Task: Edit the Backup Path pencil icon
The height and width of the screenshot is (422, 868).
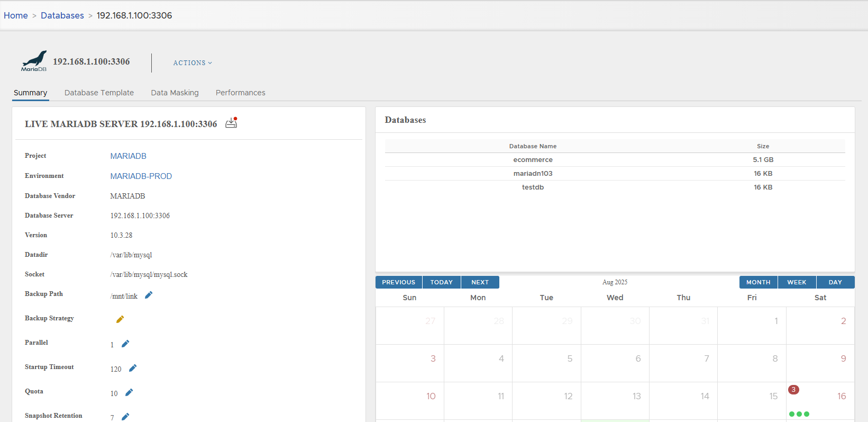Action: pyautogui.click(x=149, y=295)
